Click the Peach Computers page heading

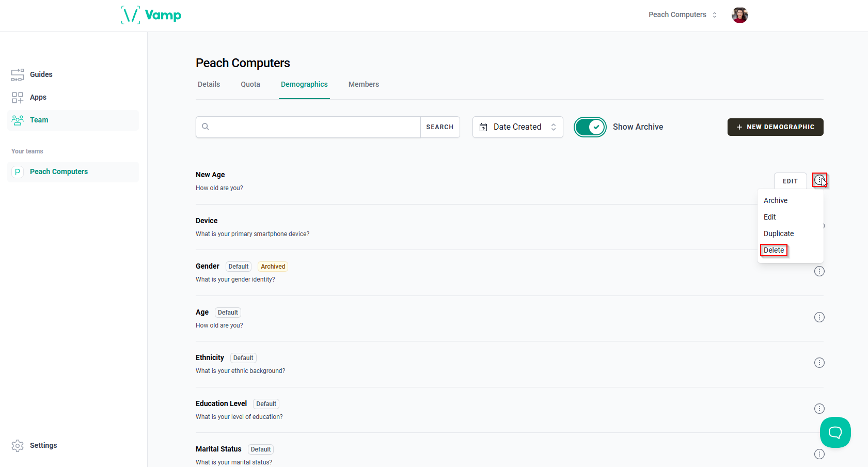pyautogui.click(x=243, y=63)
